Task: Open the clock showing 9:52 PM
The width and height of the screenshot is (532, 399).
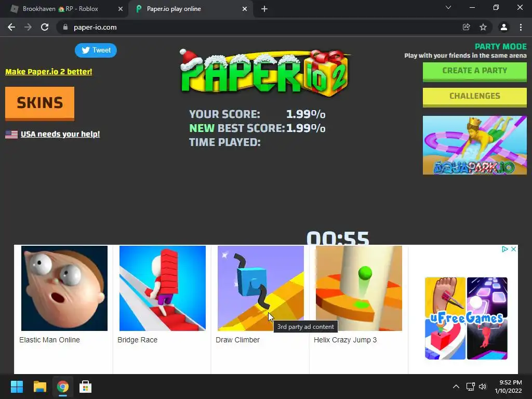Action: click(508, 387)
